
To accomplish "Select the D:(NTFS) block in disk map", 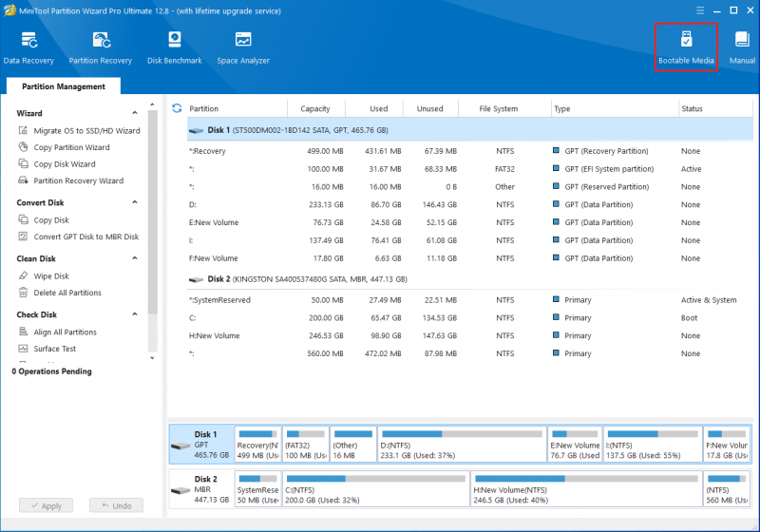I will [462, 444].
